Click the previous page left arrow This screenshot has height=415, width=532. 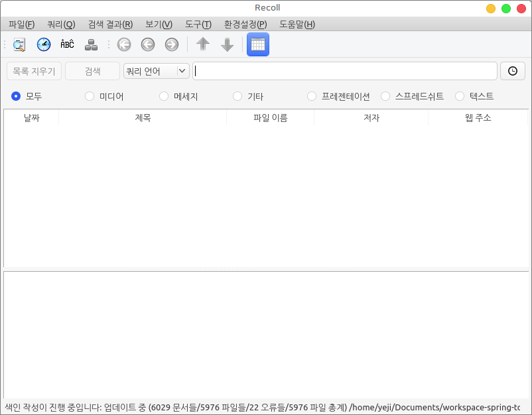tap(148, 44)
